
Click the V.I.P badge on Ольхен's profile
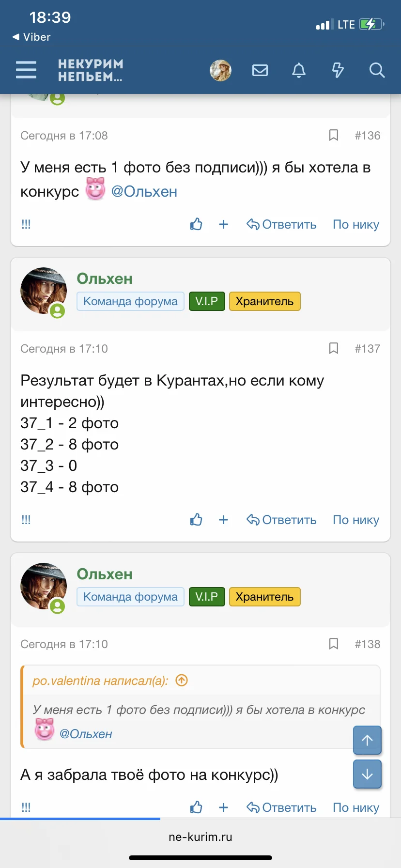pyautogui.click(x=207, y=301)
